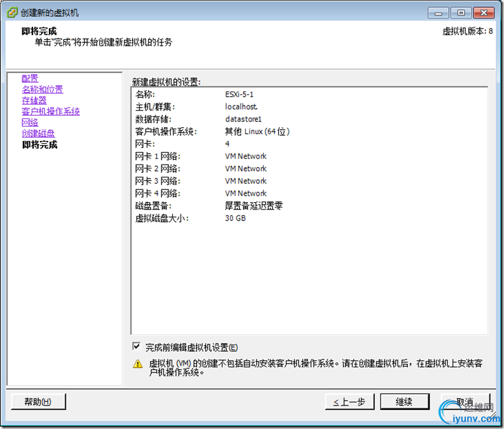Click the 磁盘置备 label
Image resolution: width=504 pixels, height=429 pixels.
pos(153,206)
